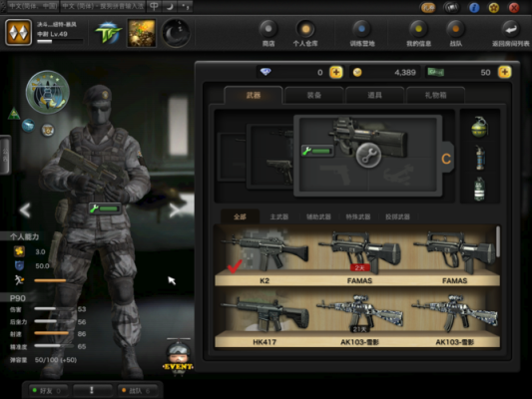532x399 pixels.
Task: Switch to the 道具 items tab
Action: tap(374, 95)
